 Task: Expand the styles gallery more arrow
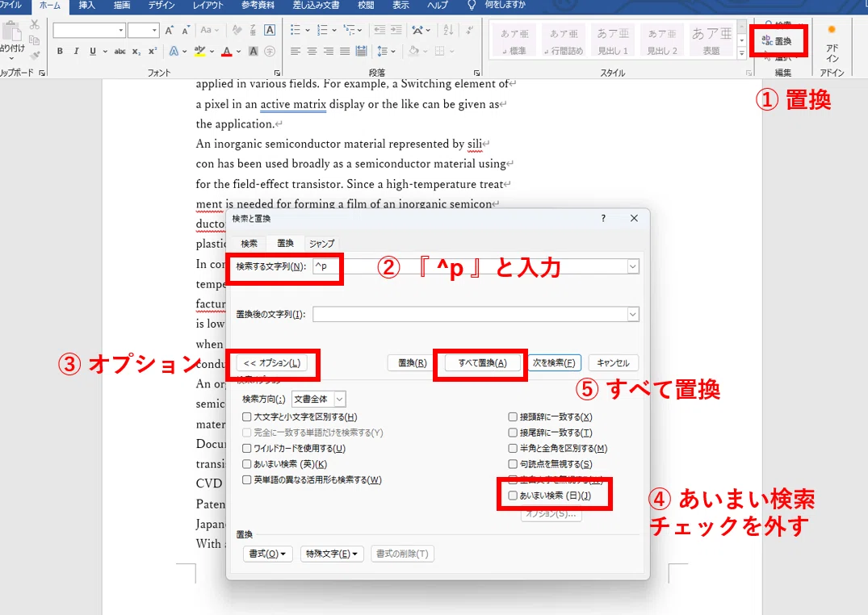pyautogui.click(x=742, y=54)
